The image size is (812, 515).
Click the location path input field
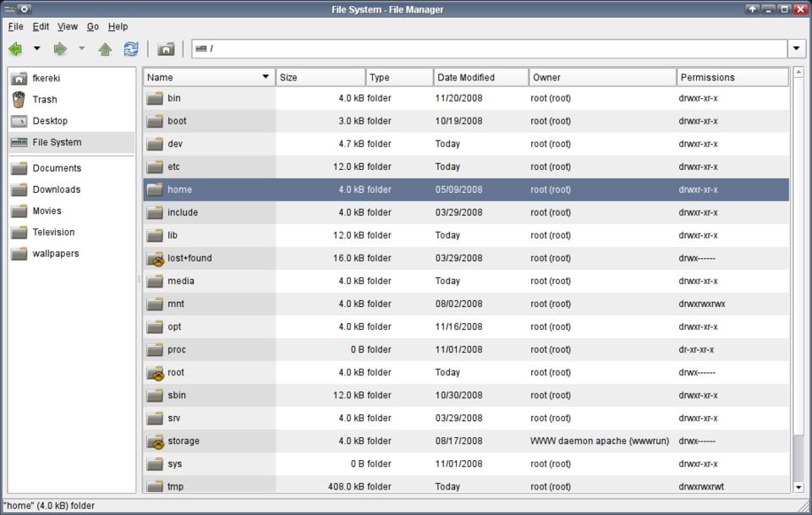[491, 49]
